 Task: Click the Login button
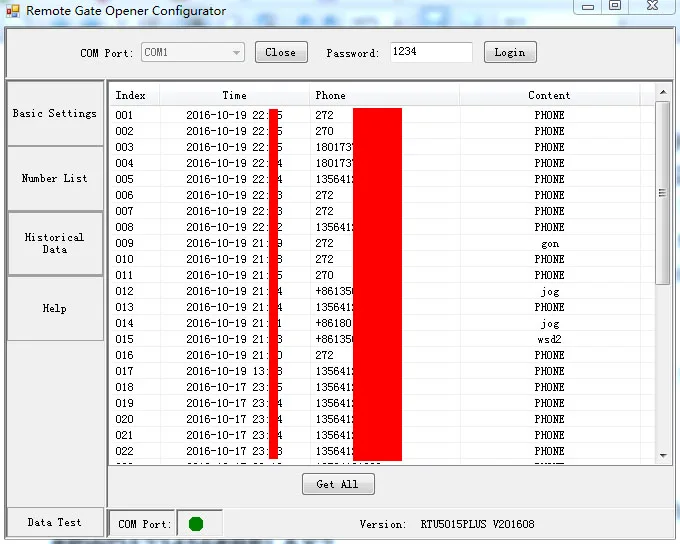coord(510,52)
